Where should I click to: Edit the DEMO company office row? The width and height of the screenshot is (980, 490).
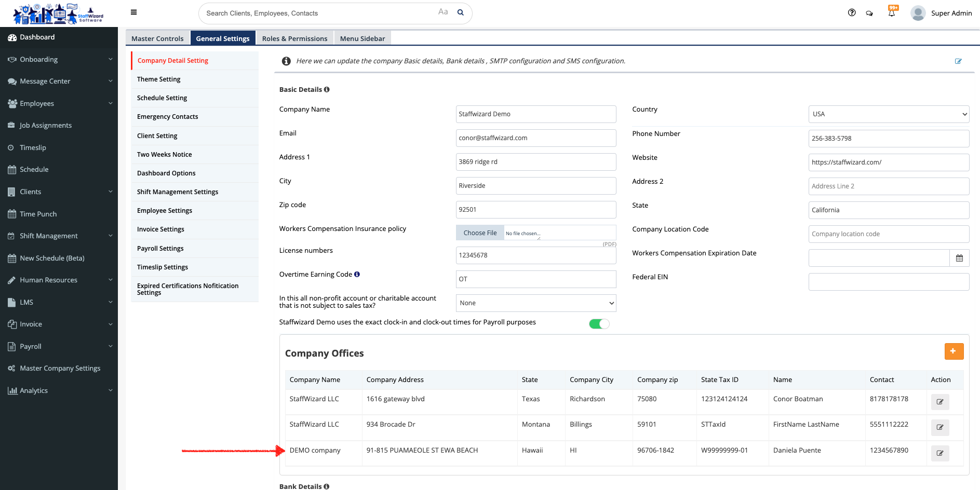point(939,453)
